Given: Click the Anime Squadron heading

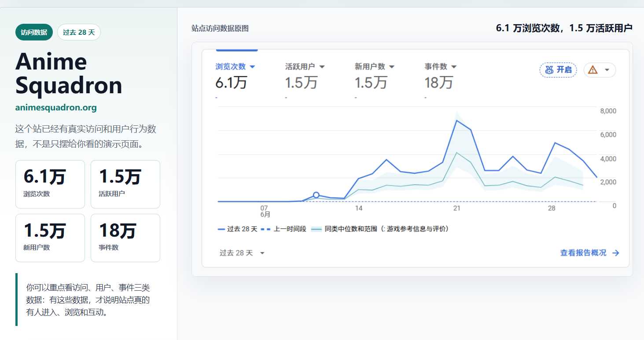Looking at the screenshot, I should (x=69, y=73).
